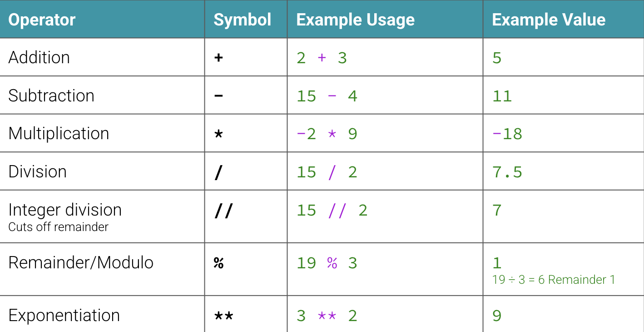Click the single slash division symbol
Viewport: 644px width, 332px height.
click(x=218, y=172)
